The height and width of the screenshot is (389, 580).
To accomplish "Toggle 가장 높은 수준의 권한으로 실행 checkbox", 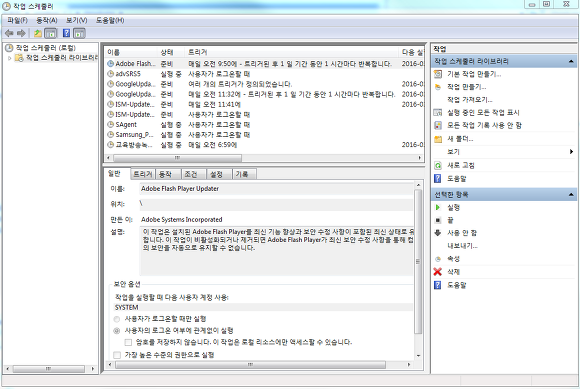I will (117, 355).
